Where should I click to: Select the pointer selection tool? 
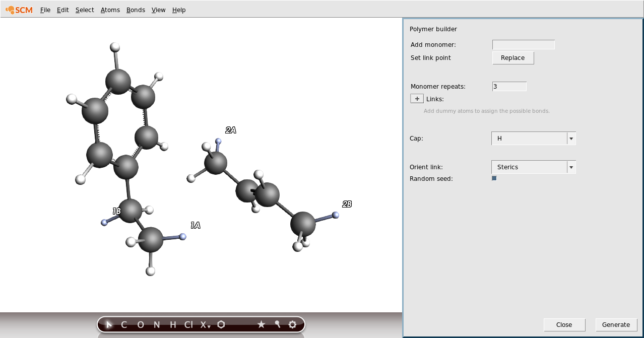point(109,324)
